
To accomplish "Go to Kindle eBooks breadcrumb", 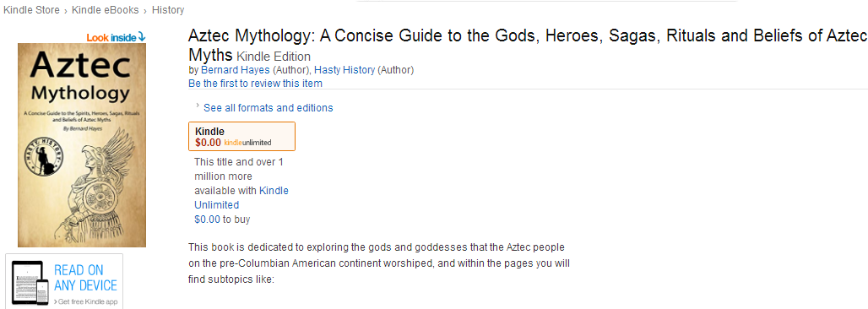I will [x=106, y=10].
